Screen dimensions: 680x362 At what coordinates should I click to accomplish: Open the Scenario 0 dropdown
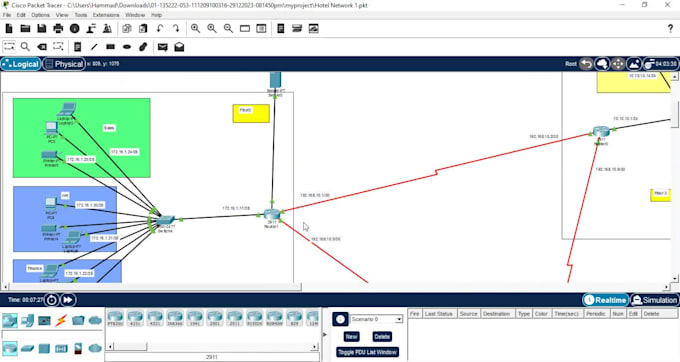pyautogui.click(x=376, y=319)
